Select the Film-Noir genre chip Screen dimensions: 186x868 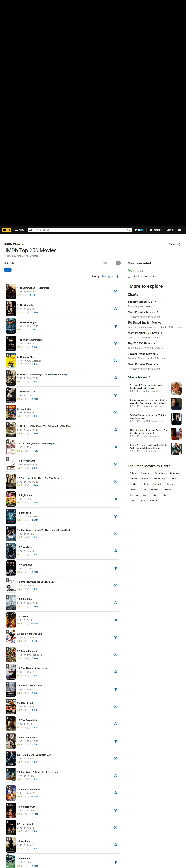click(157, 484)
